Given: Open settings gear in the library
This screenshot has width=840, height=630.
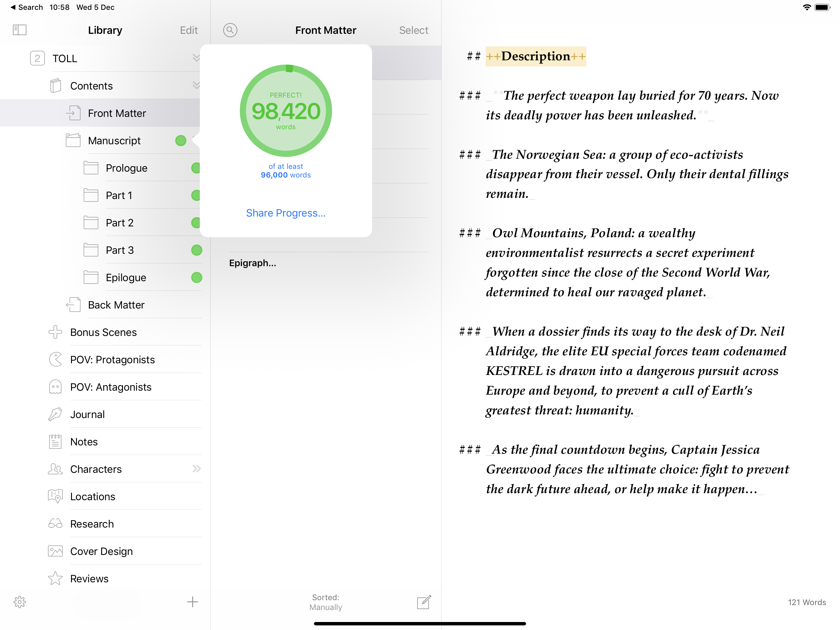Looking at the screenshot, I should coord(20,601).
